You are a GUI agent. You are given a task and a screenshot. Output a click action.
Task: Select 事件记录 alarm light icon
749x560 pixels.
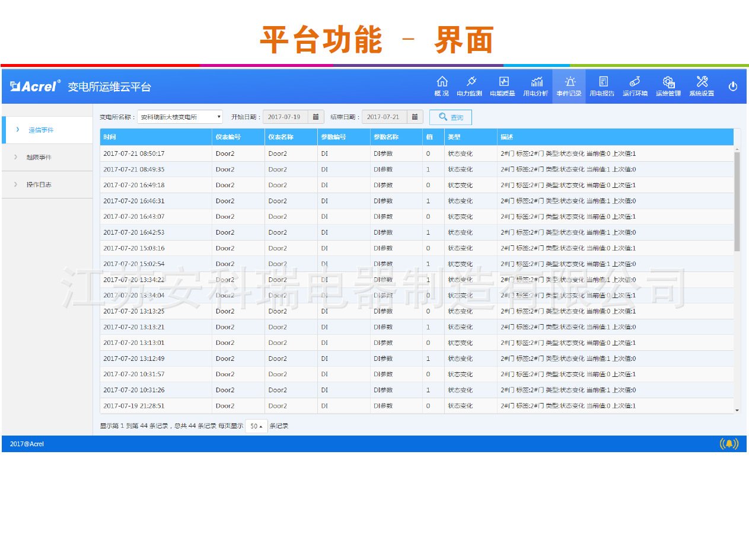(x=569, y=82)
